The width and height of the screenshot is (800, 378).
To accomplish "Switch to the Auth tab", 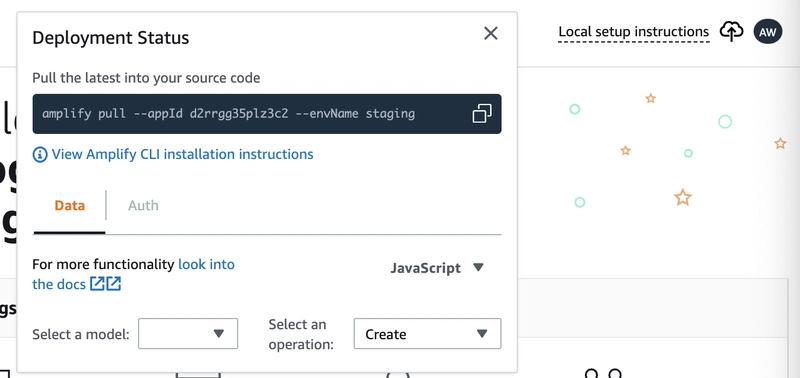I will 143,206.
